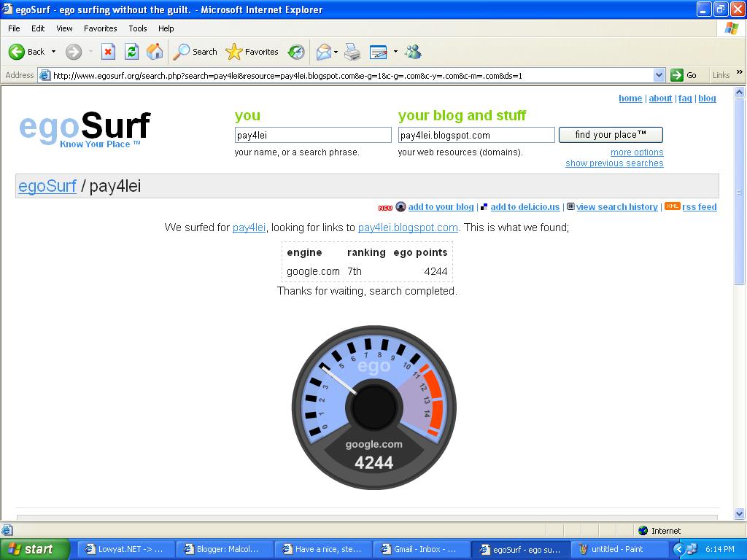Open Messenger people icon
This screenshot has height=560, width=747.
click(x=413, y=52)
